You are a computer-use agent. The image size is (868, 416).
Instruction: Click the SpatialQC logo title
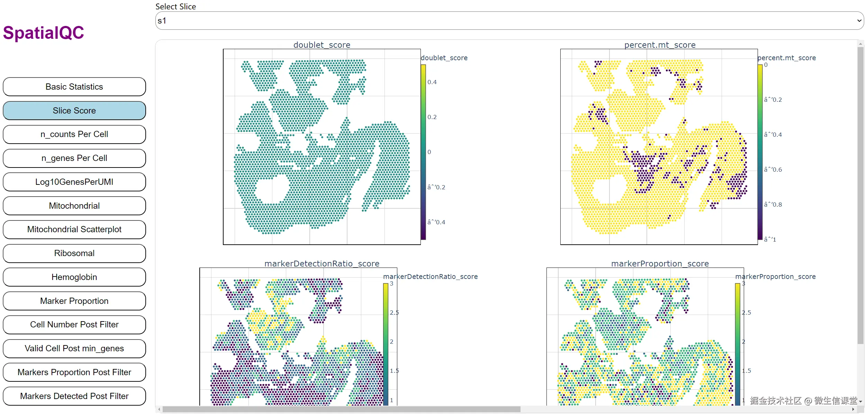point(44,33)
